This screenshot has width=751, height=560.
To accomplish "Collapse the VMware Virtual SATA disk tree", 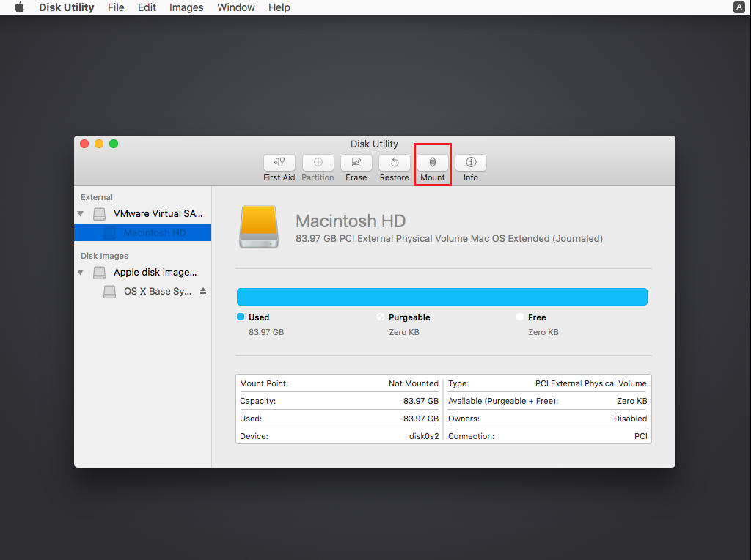I will pos(81,214).
